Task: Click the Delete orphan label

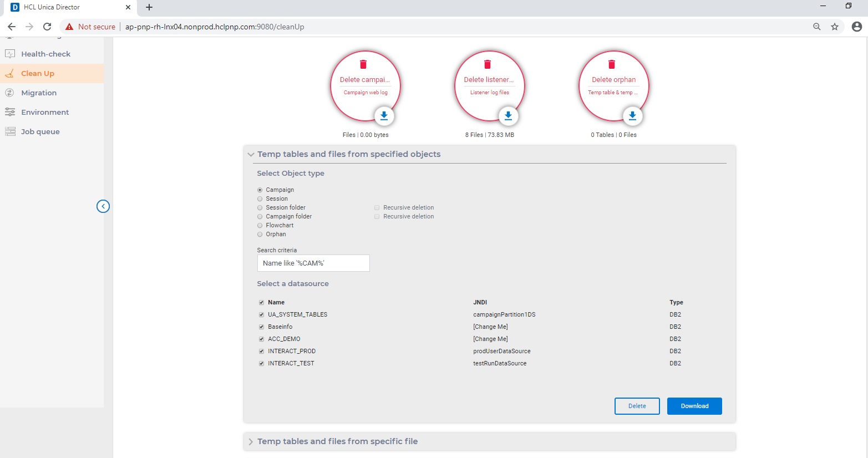Action: tap(613, 80)
